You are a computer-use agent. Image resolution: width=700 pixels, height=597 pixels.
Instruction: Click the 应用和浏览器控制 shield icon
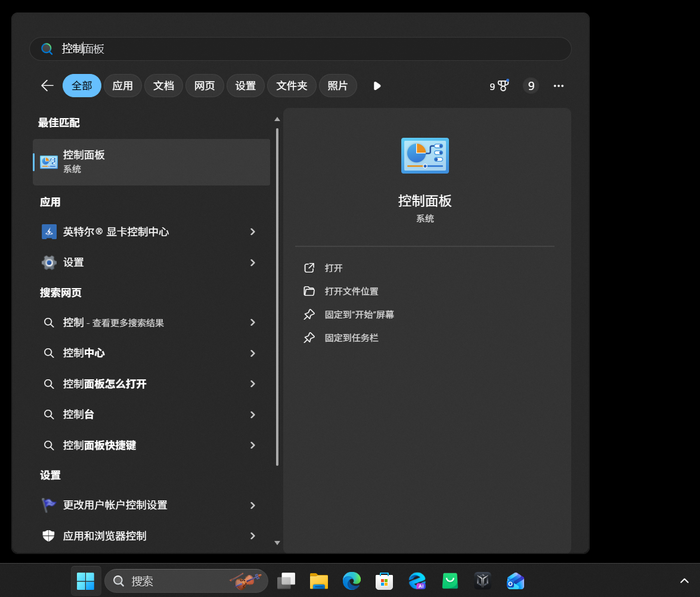click(49, 536)
